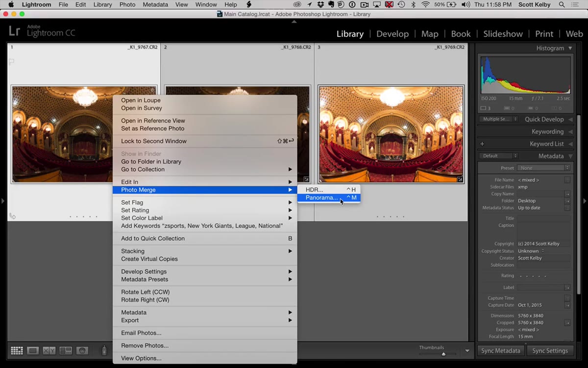Select the Painter spray can tool
Screen dimensions: 588x368
[x=104, y=350]
